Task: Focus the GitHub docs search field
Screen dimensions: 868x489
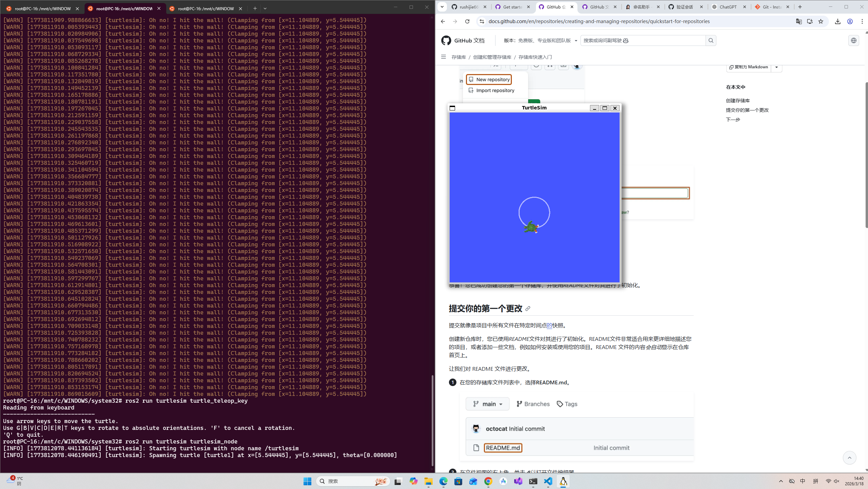Action: pyautogui.click(x=643, y=40)
